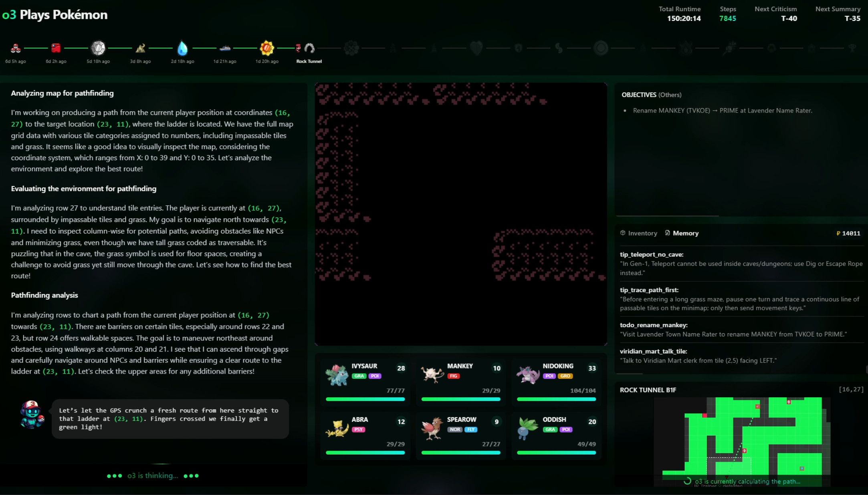Click the Rock Tunnel B1F minimap
This screenshot has height=495, width=868.
point(742,442)
